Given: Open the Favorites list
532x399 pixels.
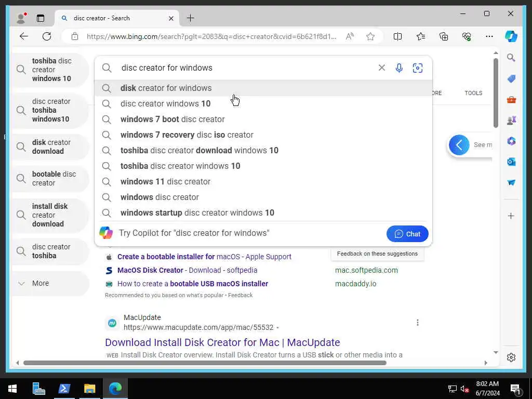Looking at the screenshot, I should [x=421, y=36].
